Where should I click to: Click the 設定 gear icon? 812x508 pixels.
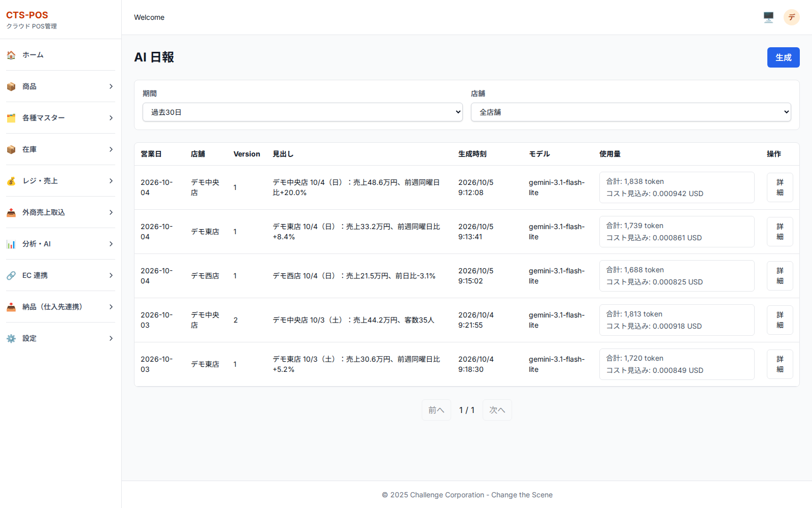click(x=11, y=338)
